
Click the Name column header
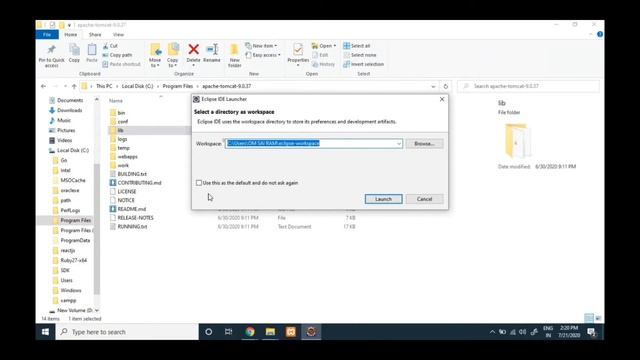[116, 100]
